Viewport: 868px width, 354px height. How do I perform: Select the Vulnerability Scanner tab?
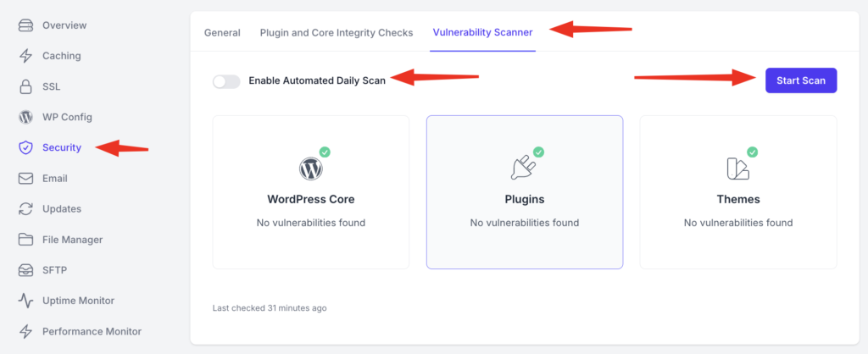click(482, 33)
